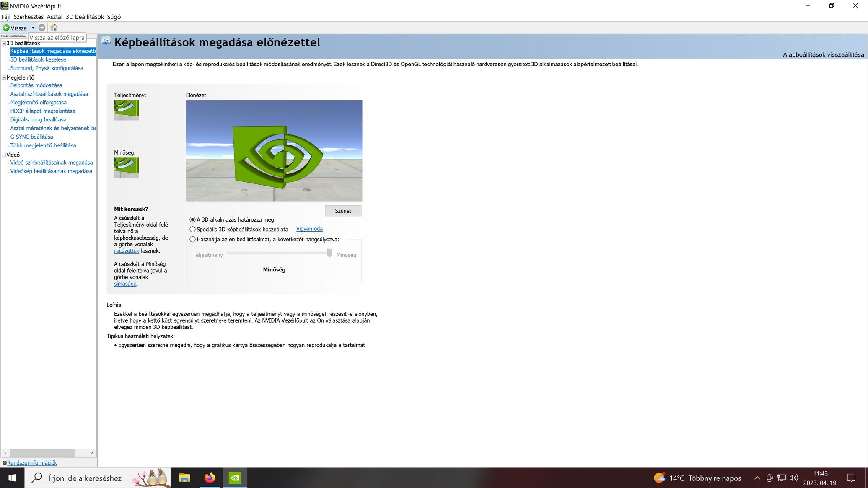Open the weather widget showing 14°C
This screenshot has width=868, height=488.
(697, 478)
